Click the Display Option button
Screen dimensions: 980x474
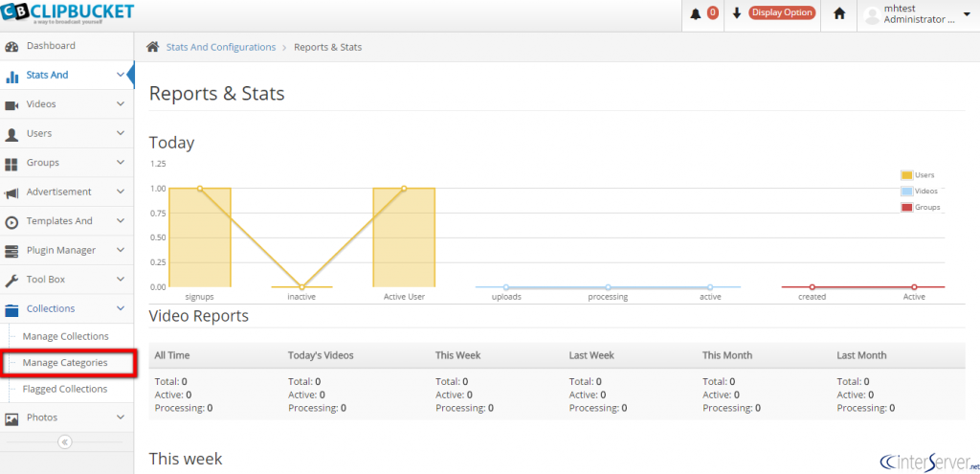(x=782, y=12)
